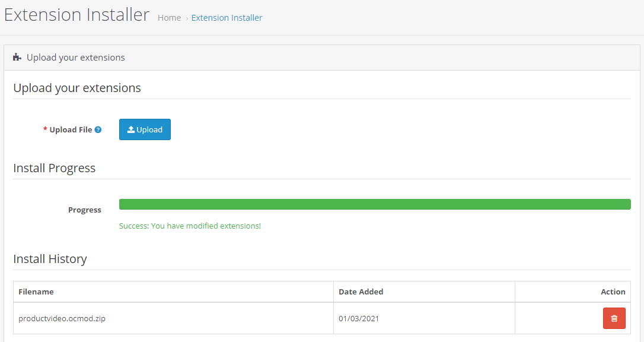Image resolution: width=644 pixels, height=342 pixels.
Task: Click the green install progress bar
Action: 375,204
